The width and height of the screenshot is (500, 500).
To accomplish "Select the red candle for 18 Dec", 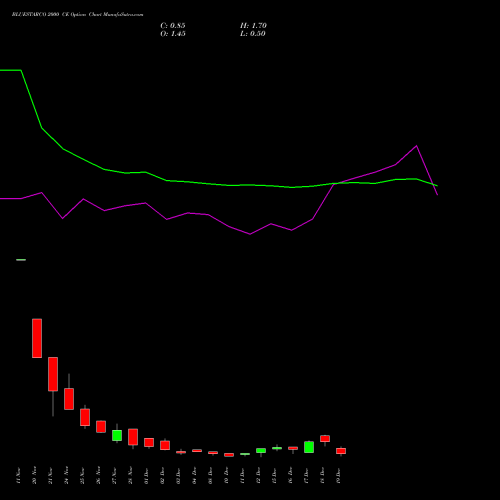I will coord(325,439).
